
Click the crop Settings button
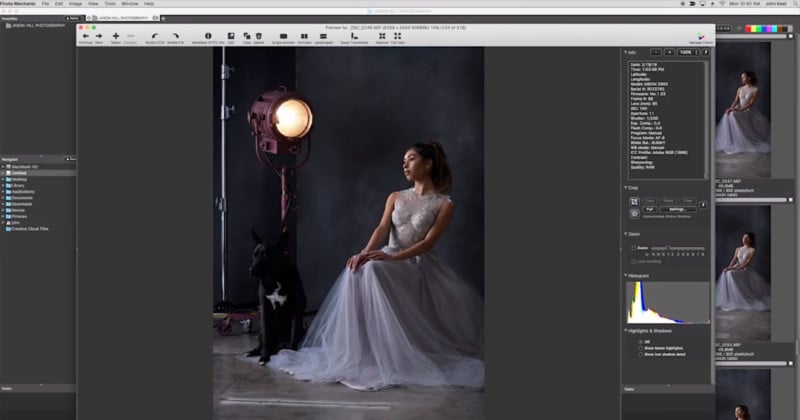pos(677,209)
